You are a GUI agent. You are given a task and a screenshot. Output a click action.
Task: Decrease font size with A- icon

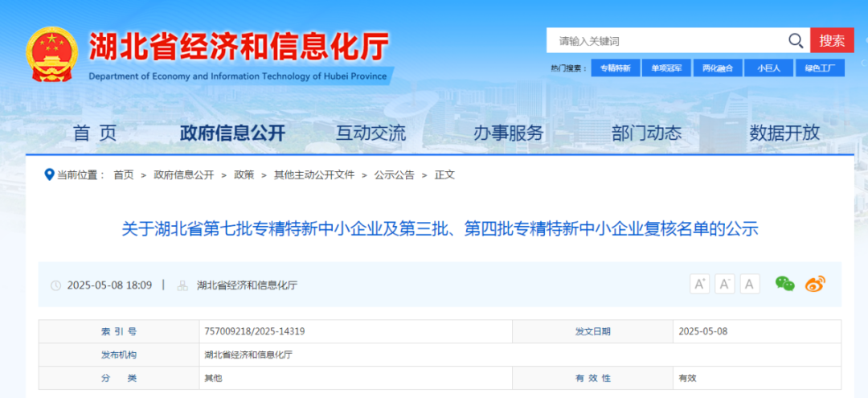725,284
